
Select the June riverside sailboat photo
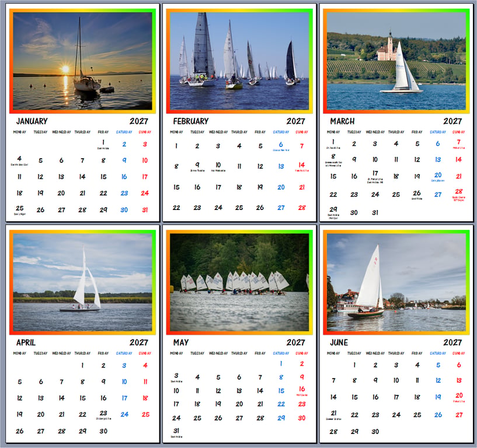396,282
